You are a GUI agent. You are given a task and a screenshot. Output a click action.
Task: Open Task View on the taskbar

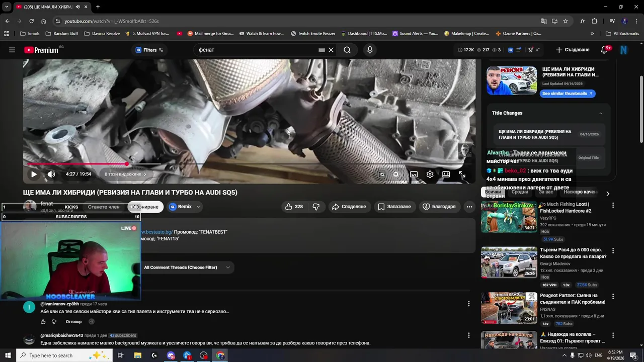tap(121, 355)
